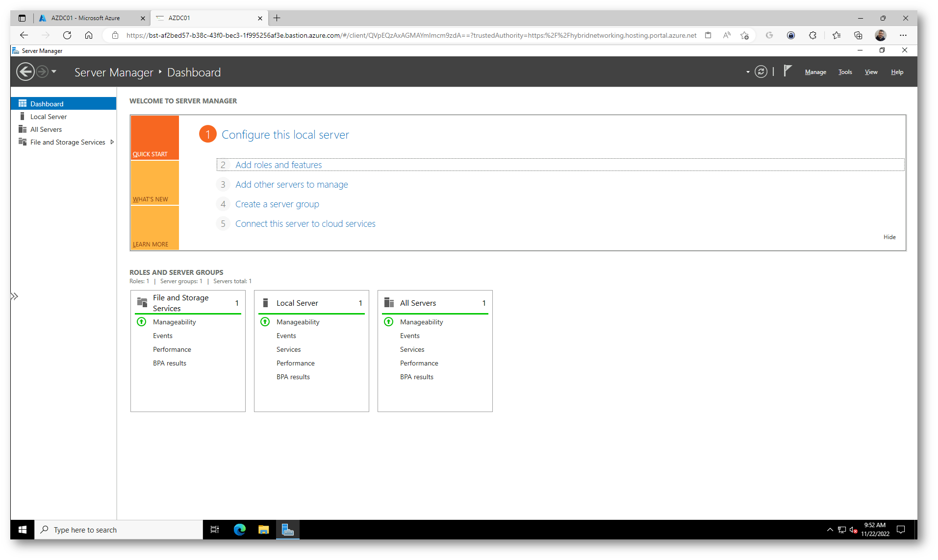Screen dimensions: 938x560
Task: Launch Microsoft Edge from the remote taskbar
Action: pyautogui.click(x=240, y=530)
